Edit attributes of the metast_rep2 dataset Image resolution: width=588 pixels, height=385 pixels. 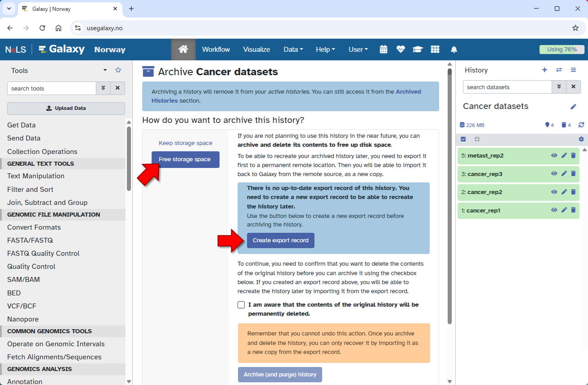coord(564,155)
